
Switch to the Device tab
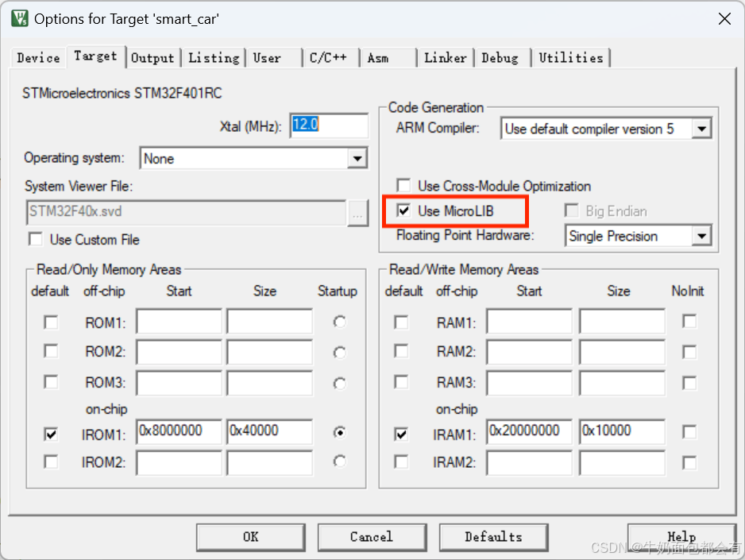click(x=38, y=58)
